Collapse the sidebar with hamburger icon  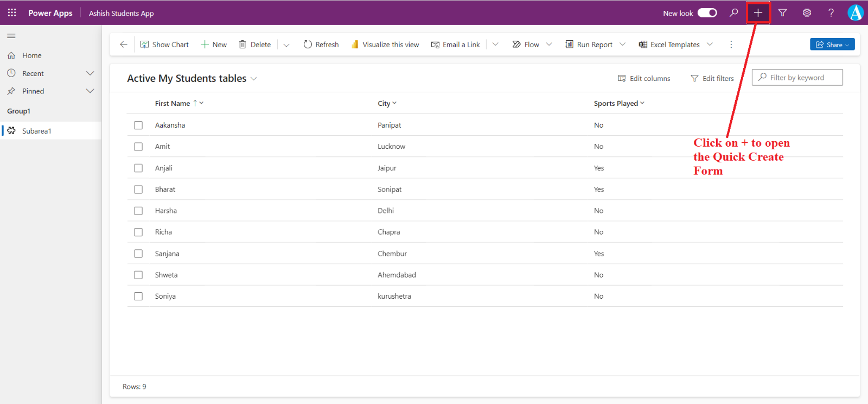pyautogui.click(x=11, y=36)
